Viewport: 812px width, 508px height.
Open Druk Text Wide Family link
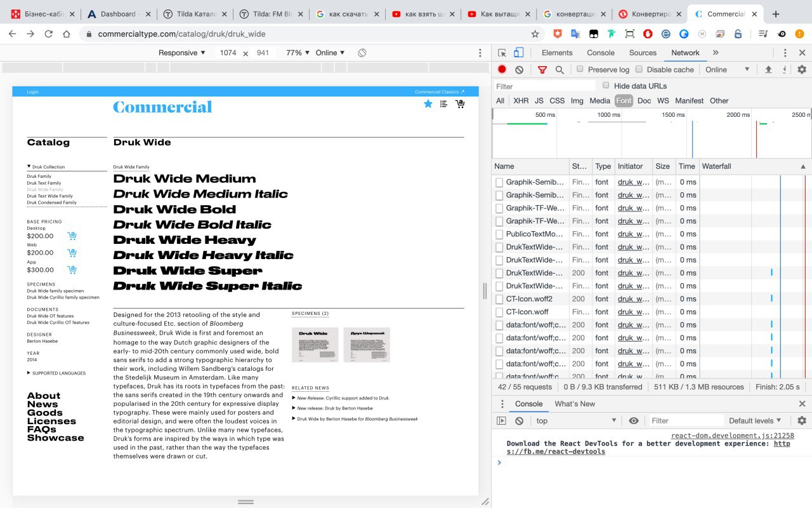[49, 196]
